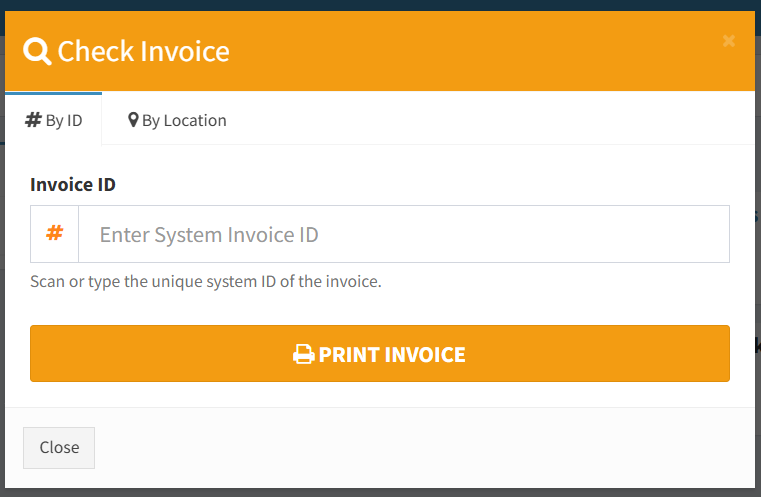Click the Check Invoice title text
The height and width of the screenshot is (497, 761).
tap(143, 51)
